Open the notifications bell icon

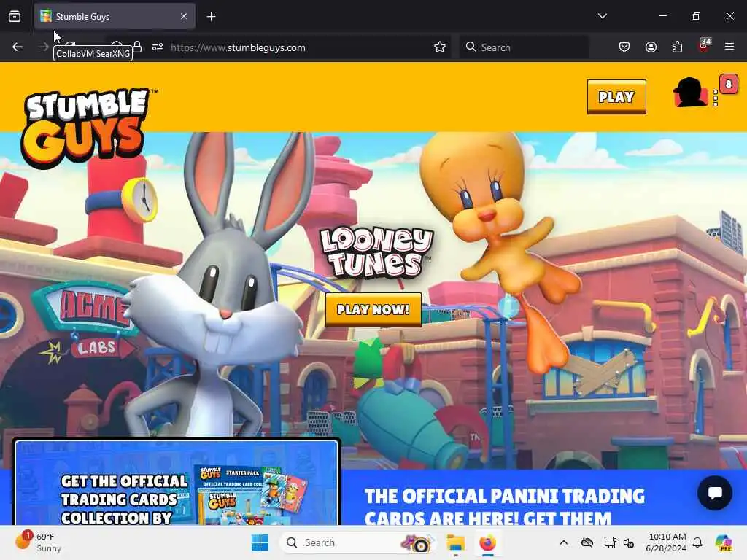[697, 542]
